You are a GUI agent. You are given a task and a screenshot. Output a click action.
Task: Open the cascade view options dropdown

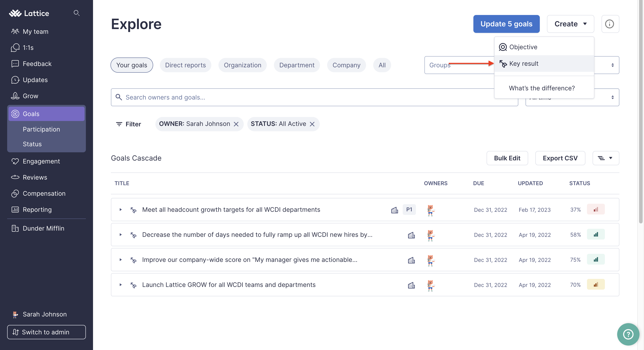[x=606, y=158]
